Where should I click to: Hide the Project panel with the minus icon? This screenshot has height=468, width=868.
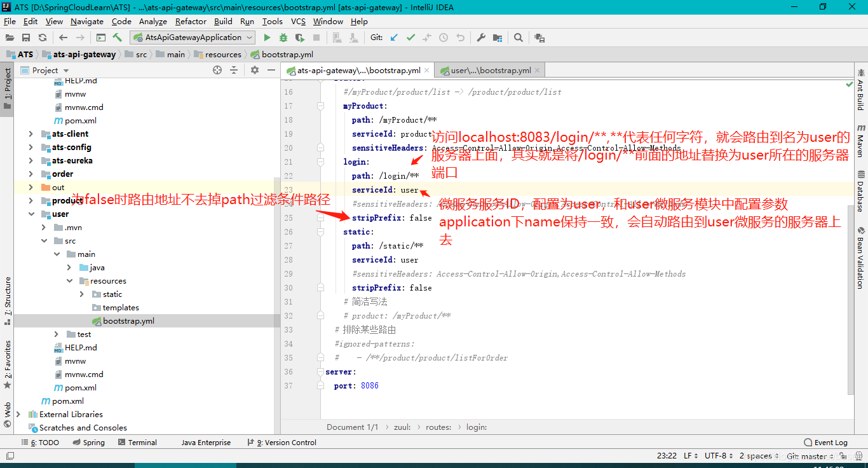[270, 70]
